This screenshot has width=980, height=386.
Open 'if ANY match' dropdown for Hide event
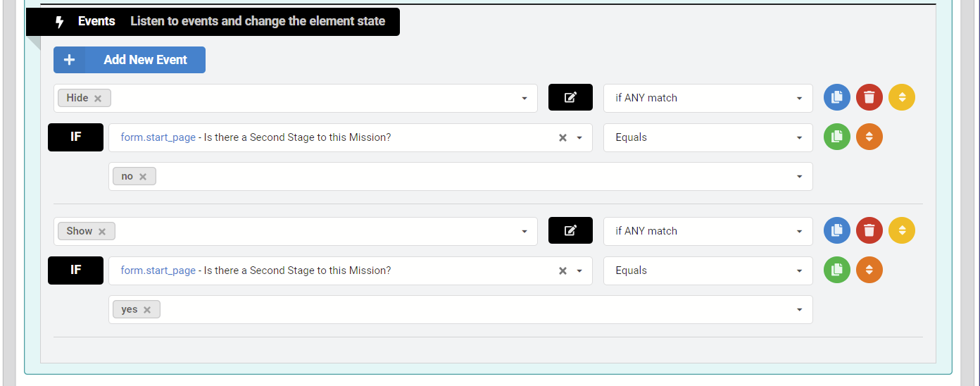pyautogui.click(x=708, y=98)
